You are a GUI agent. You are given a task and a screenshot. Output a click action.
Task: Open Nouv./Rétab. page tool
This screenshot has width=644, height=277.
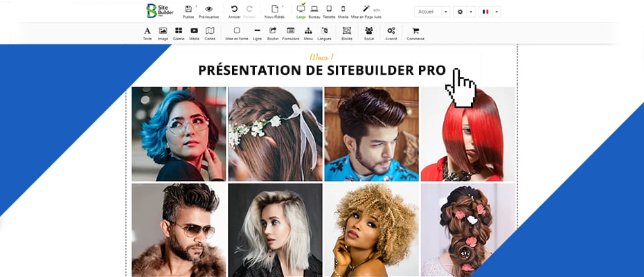pos(274,12)
